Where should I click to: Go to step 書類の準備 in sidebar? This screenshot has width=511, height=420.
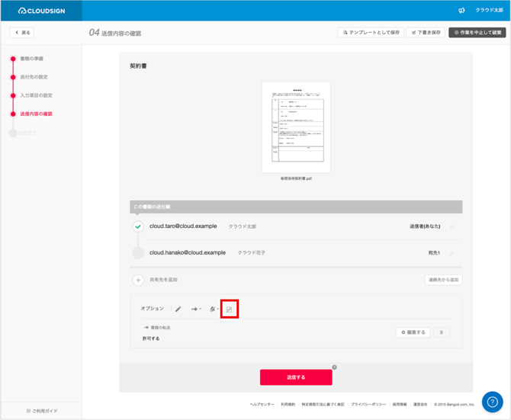point(31,59)
